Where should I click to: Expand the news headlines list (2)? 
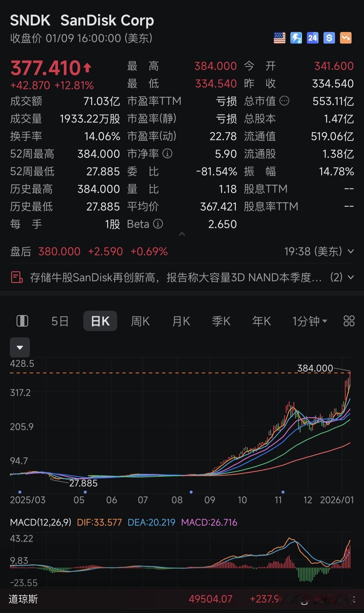click(x=351, y=277)
